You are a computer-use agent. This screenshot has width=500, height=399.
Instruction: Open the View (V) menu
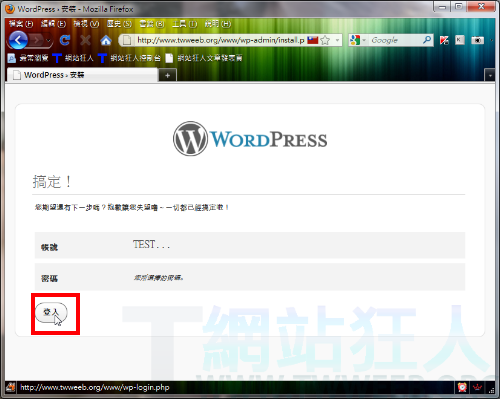point(86,24)
